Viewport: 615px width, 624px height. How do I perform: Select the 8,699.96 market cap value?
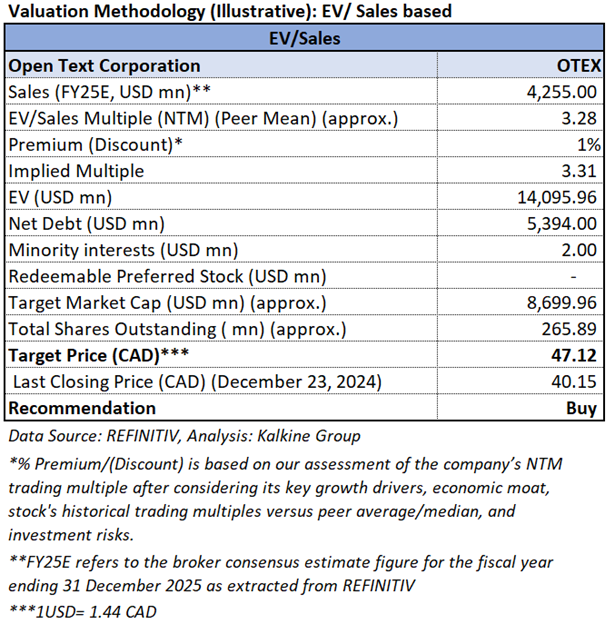pos(562,303)
